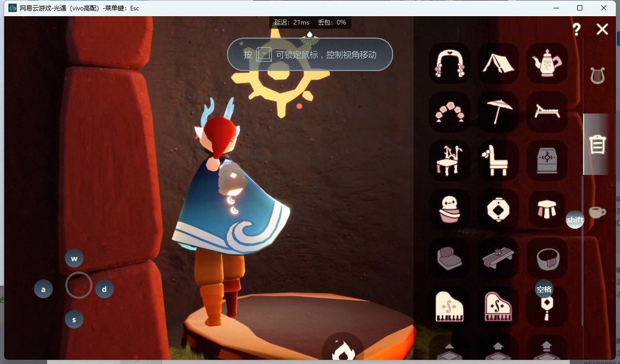Maximize the cloud game window
Image resolution: width=620 pixels, height=364 pixels.
[x=580, y=8]
